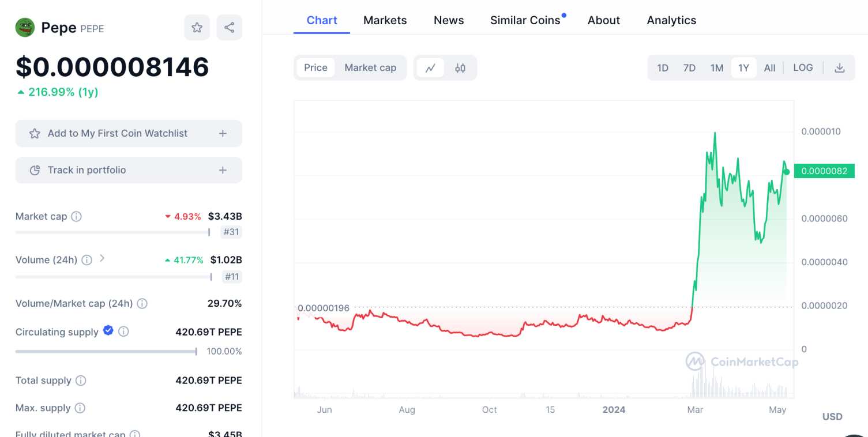The height and width of the screenshot is (437, 868).
Task: Open the Chart tab
Action: coord(322,20)
